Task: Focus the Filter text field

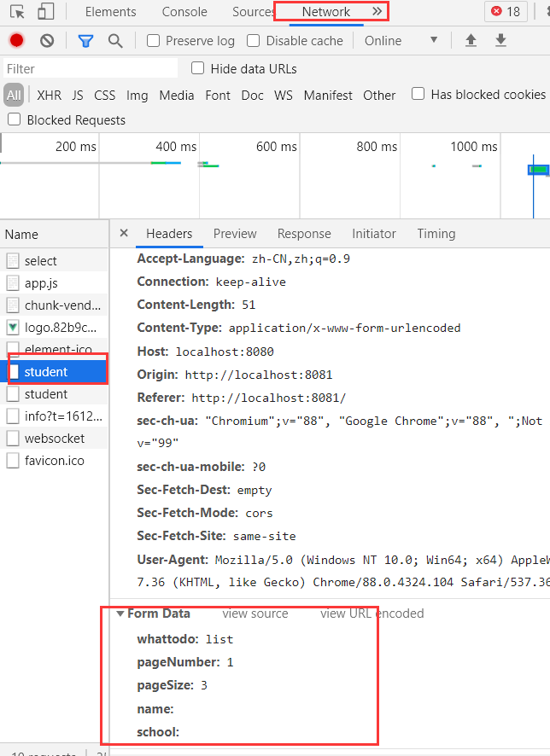Action: click(x=91, y=68)
